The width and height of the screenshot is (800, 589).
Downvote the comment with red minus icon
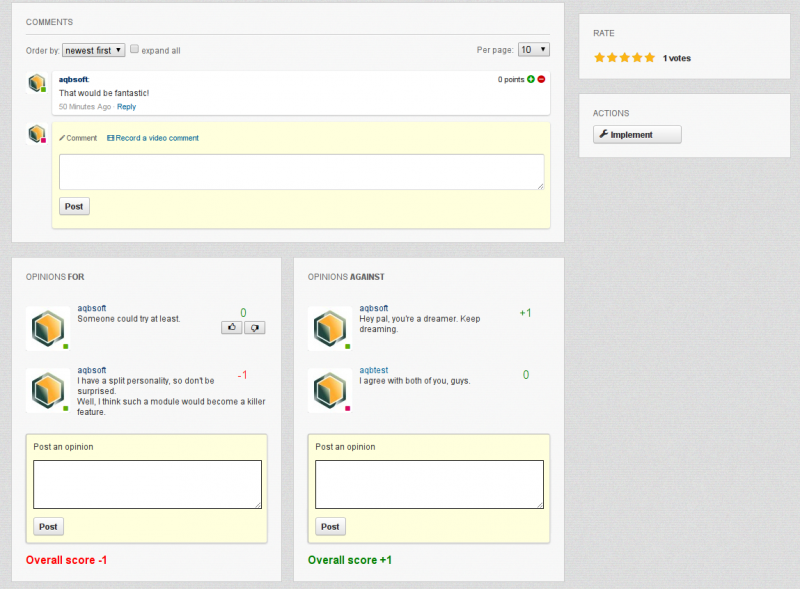[541, 79]
